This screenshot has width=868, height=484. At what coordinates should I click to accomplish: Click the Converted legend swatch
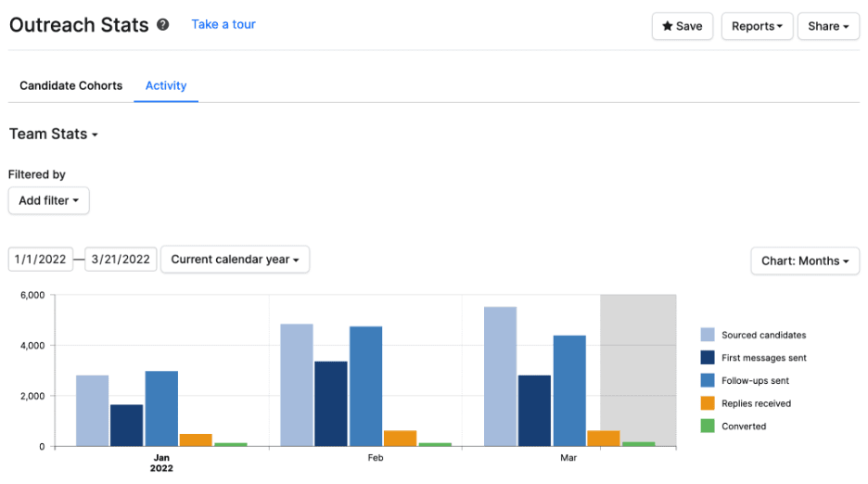pos(708,426)
